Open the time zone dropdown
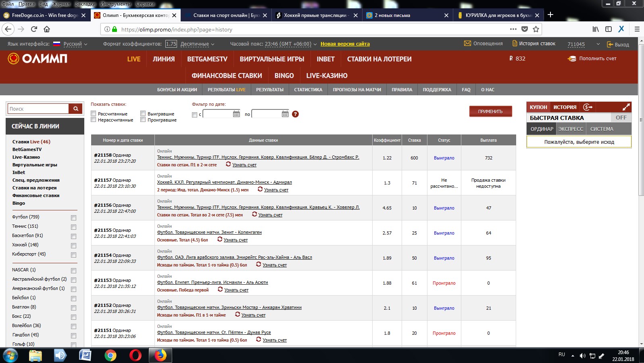The image size is (644, 363). (291, 44)
